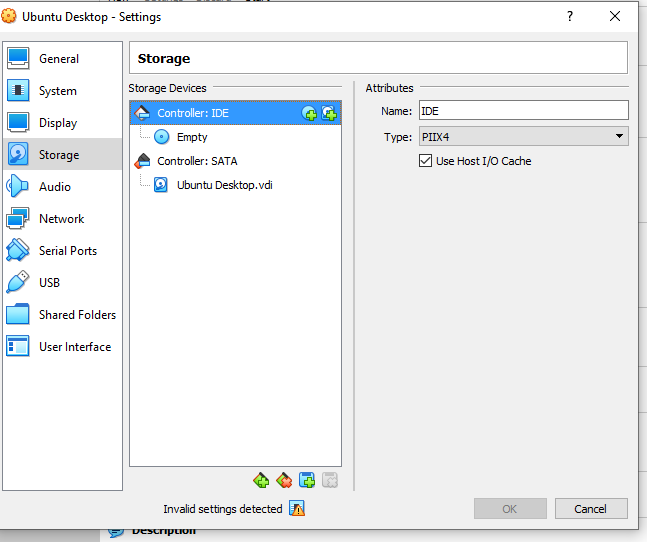The width and height of the screenshot is (647, 542).
Task: Switch to Display settings
Action: click(62, 123)
